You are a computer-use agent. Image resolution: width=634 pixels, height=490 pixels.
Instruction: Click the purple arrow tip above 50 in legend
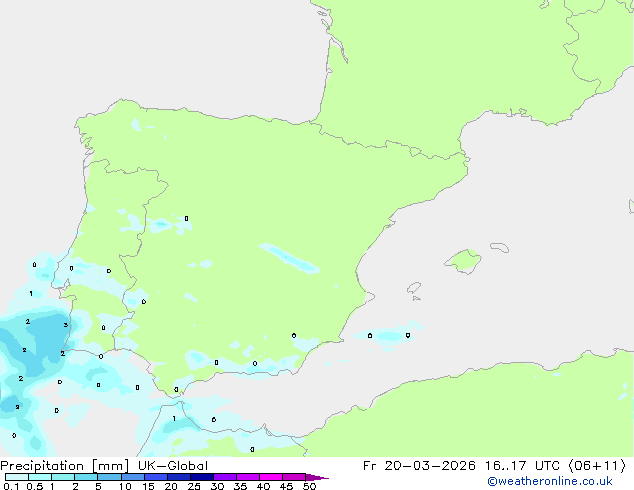pos(317,477)
